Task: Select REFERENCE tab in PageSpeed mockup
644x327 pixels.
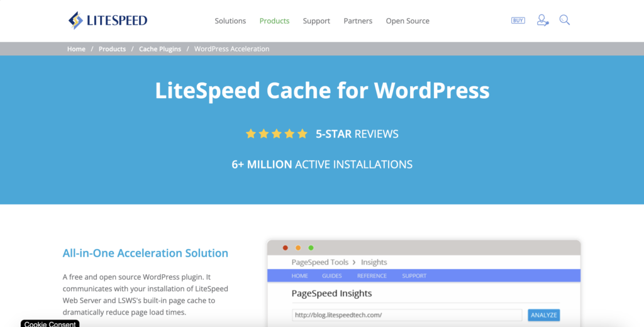Action: tap(372, 275)
